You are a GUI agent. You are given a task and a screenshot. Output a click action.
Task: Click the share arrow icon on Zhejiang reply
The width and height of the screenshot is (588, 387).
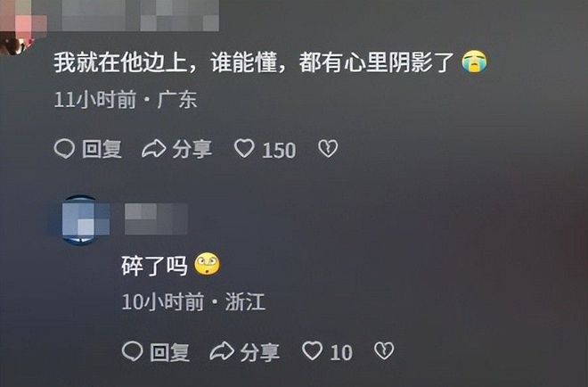coord(222,351)
